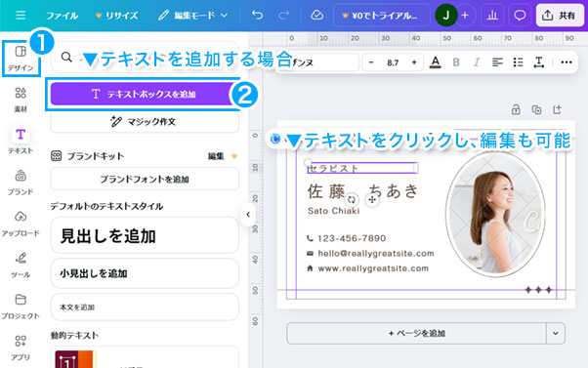This screenshot has height=368, width=588.
Task: Start the ¥0でトライアル trial button
Action: pos(381,16)
